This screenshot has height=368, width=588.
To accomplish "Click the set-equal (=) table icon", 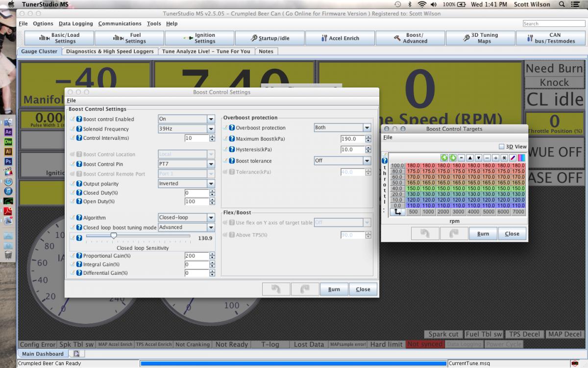I will 462,158.
